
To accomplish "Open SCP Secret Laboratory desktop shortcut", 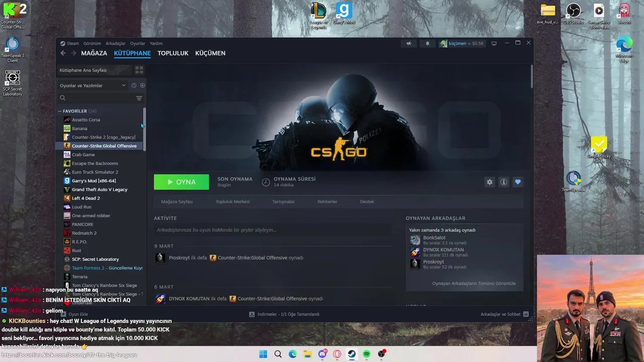I will pos(13,83).
